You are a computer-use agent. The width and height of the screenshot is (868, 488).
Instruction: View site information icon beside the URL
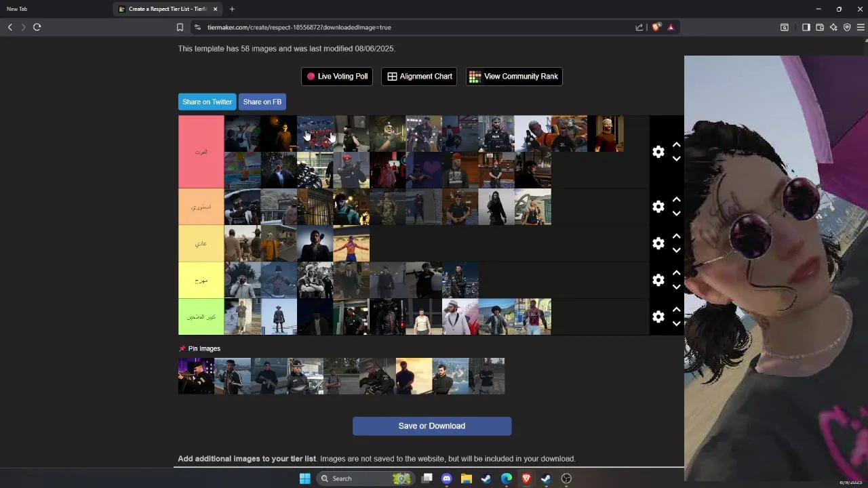197,27
